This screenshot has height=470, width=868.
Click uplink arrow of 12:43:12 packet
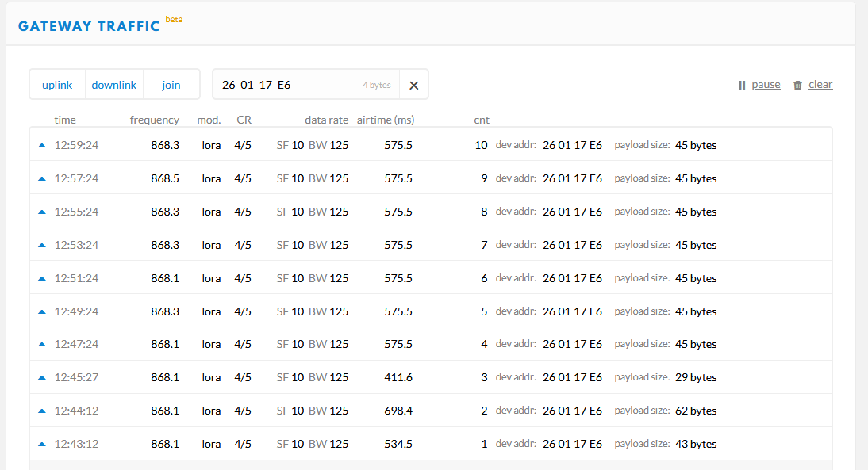(41, 444)
